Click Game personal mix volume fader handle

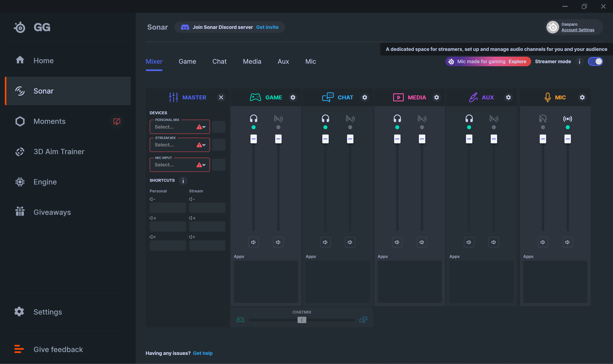(x=254, y=139)
